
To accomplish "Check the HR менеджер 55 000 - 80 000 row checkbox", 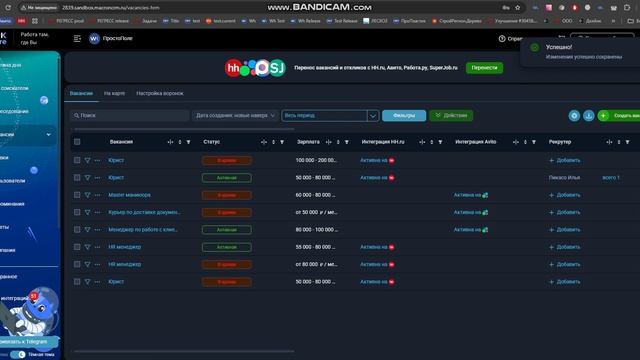I will 77,247.
